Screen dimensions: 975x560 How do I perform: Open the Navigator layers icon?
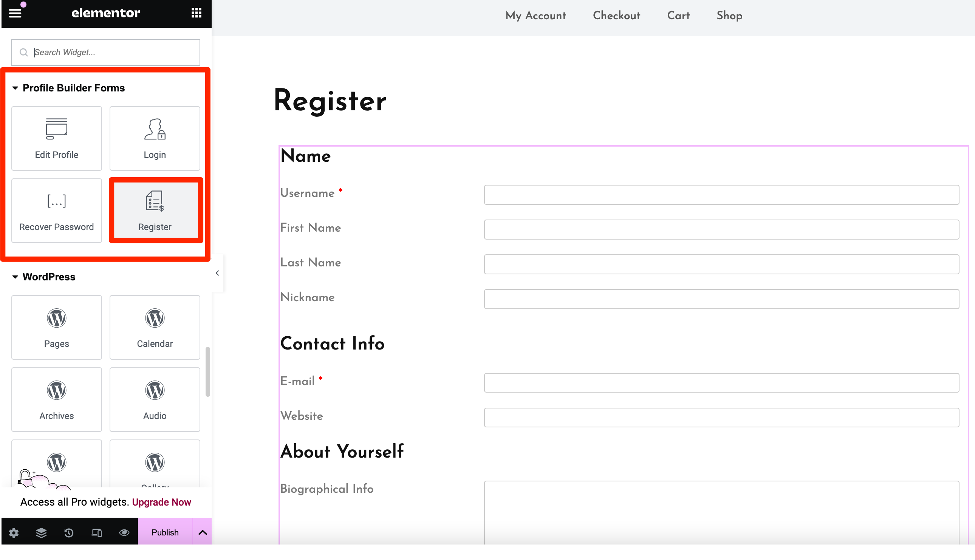[41, 532]
